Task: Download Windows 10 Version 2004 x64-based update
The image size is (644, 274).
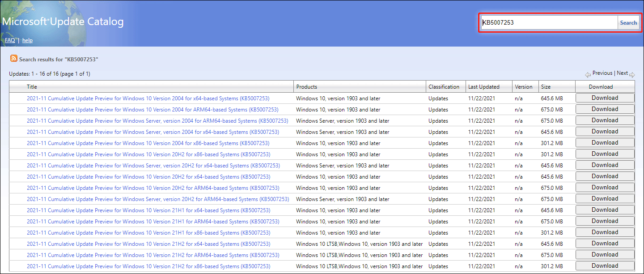Action: pos(605,98)
